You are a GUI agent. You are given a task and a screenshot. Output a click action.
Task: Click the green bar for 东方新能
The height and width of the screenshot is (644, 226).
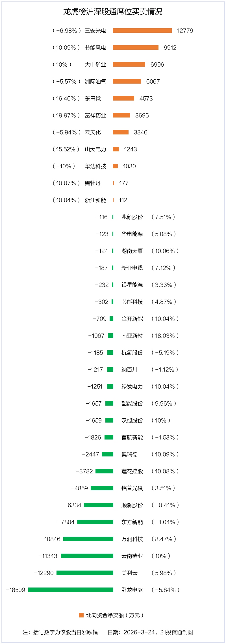click(95, 522)
